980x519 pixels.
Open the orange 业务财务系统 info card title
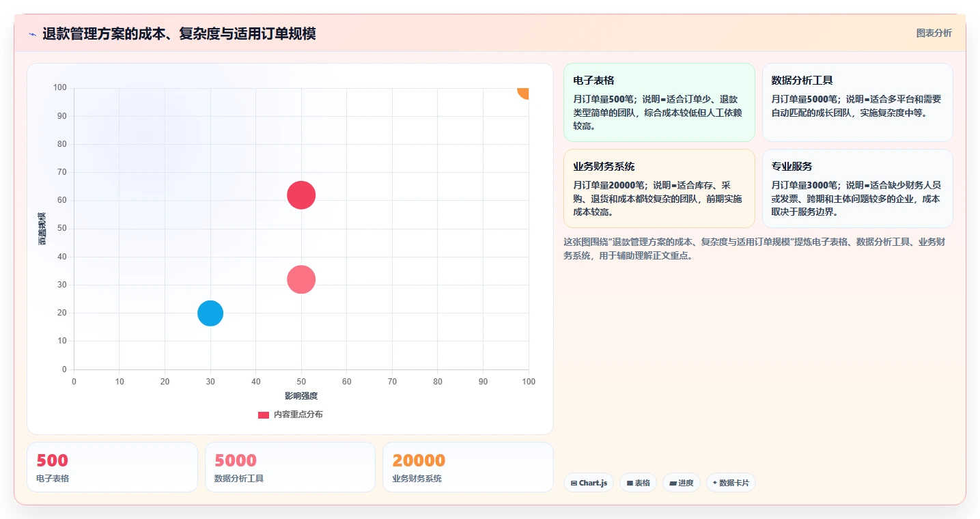(x=604, y=167)
